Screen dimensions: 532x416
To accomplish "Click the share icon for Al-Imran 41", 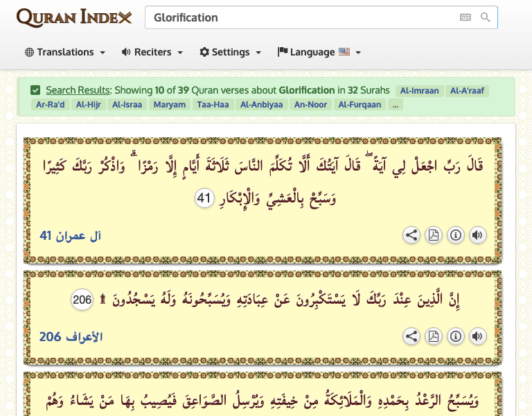I will point(411,235).
